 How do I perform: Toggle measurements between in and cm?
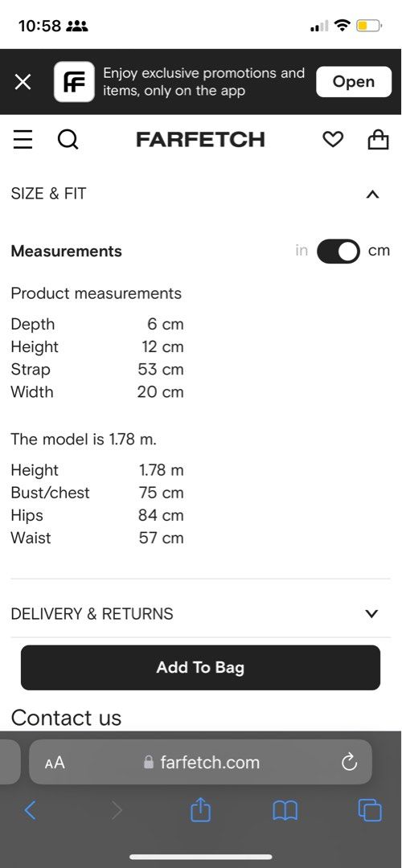(338, 252)
